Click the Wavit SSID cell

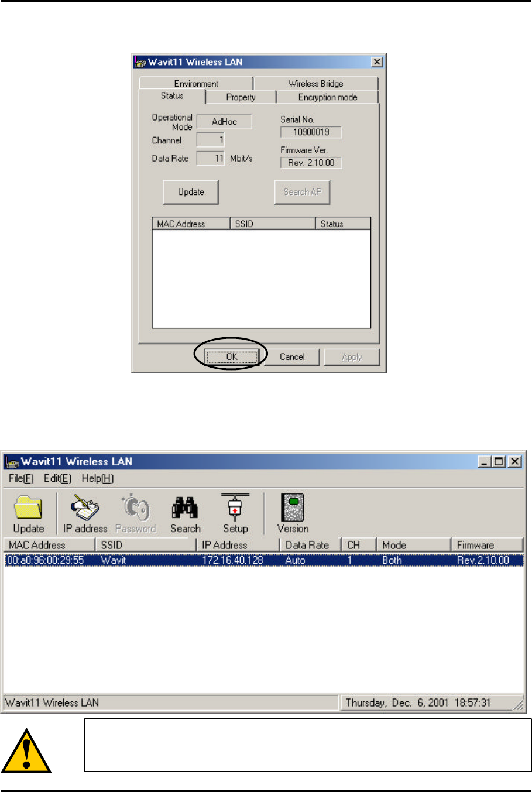(113, 560)
